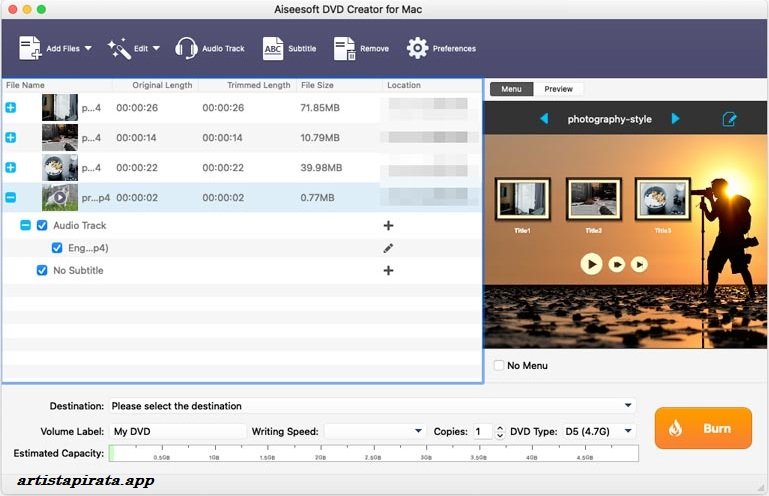Click the Subtitle toolbar label
The image size is (769, 496).
302,49
